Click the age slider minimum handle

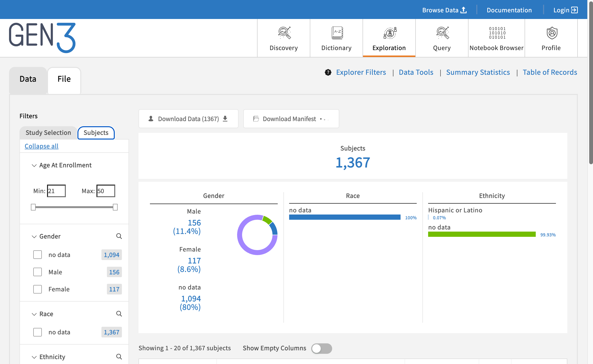33,207
